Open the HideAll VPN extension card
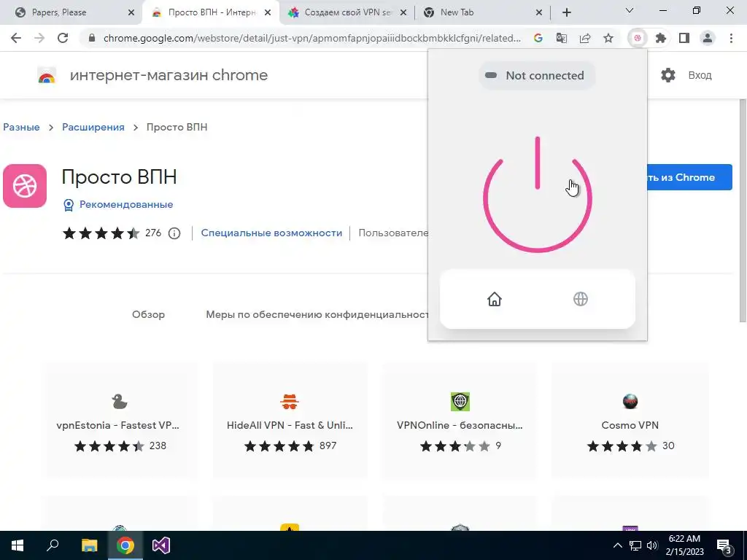The height and width of the screenshot is (560, 747). pos(290,421)
